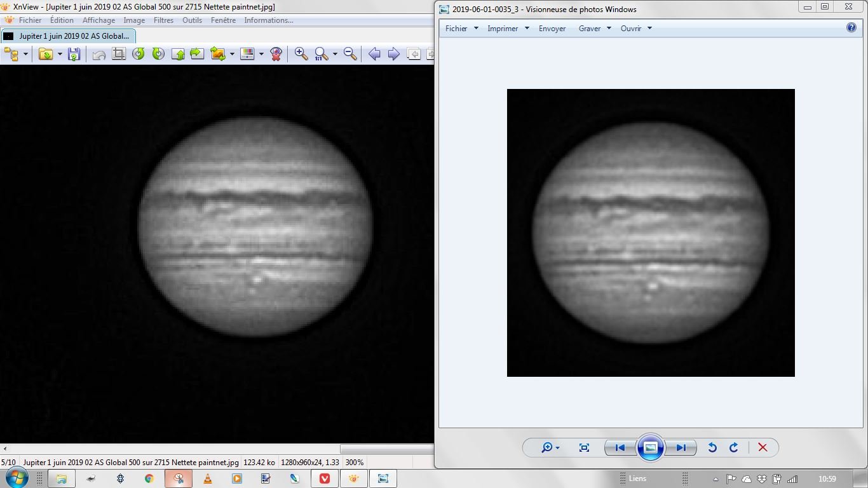The height and width of the screenshot is (488, 868).
Task: Open VLC media player from the taskbar
Action: pyautogui.click(x=208, y=478)
